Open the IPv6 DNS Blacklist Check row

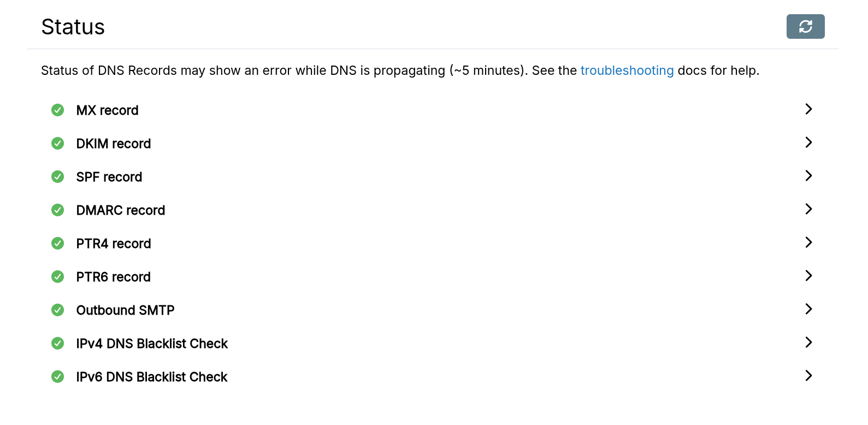[x=151, y=377]
